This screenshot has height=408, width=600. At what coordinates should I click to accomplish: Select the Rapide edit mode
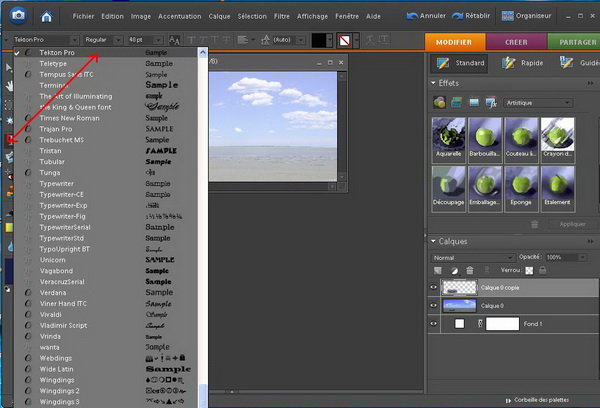(x=522, y=63)
